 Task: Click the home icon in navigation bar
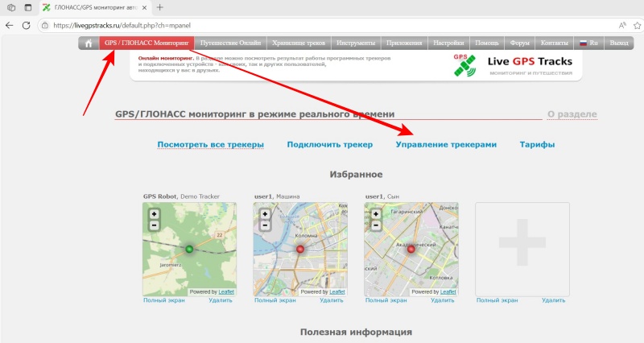pyautogui.click(x=89, y=43)
